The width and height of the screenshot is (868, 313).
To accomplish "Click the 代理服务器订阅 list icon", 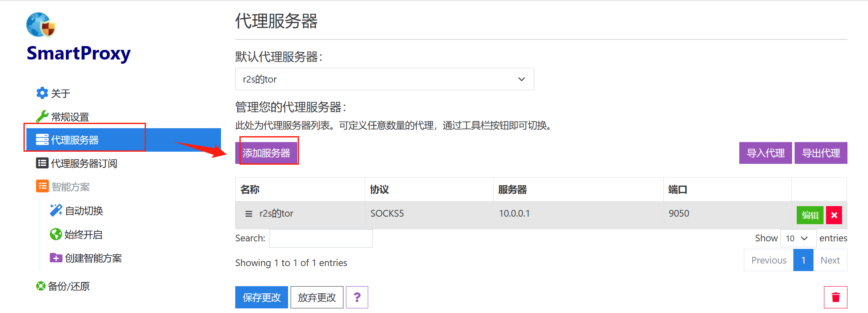I will click(42, 163).
